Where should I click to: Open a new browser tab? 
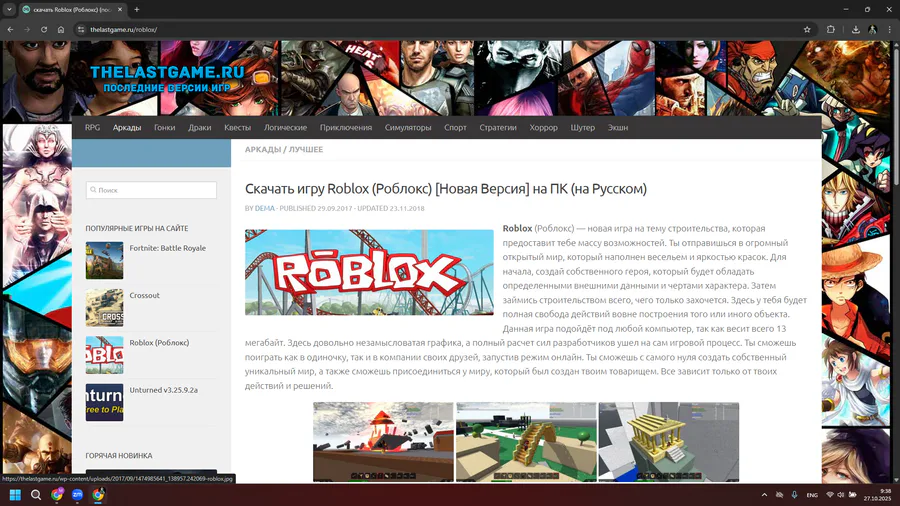pyautogui.click(x=137, y=9)
